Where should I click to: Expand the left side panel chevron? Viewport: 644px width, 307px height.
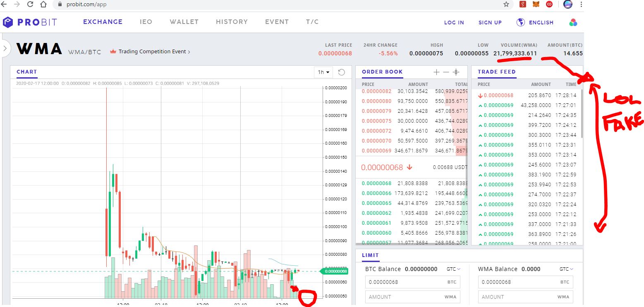5,48
